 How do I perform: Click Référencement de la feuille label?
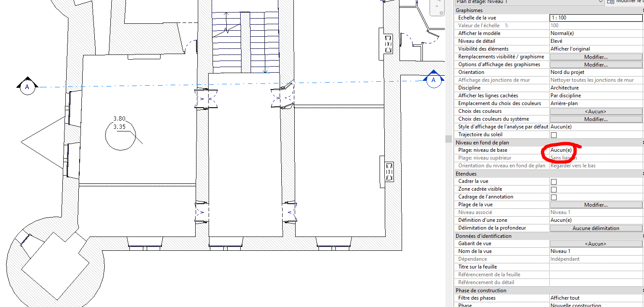tap(489, 275)
